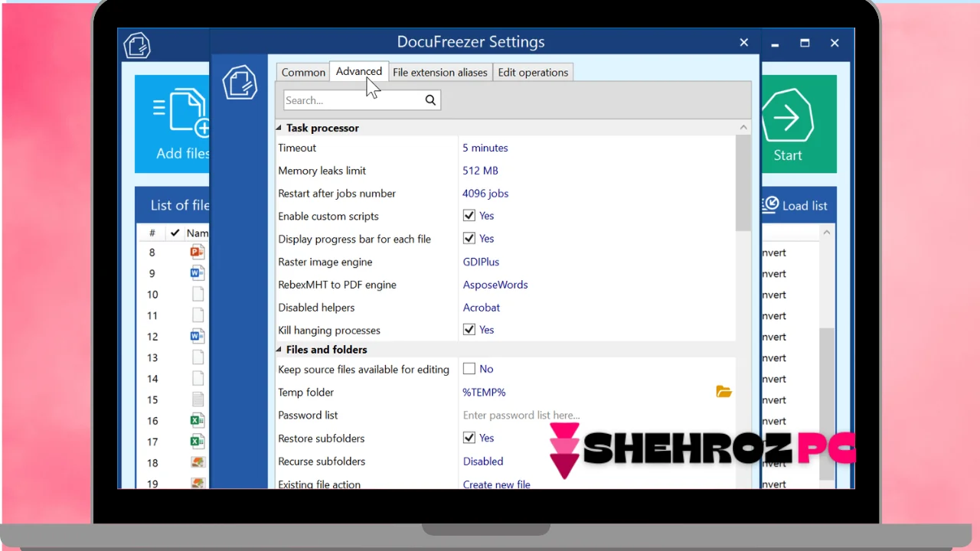The image size is (980, 551).
Task: Maximize the main DocuFreezer window
Action: [805, 43]
